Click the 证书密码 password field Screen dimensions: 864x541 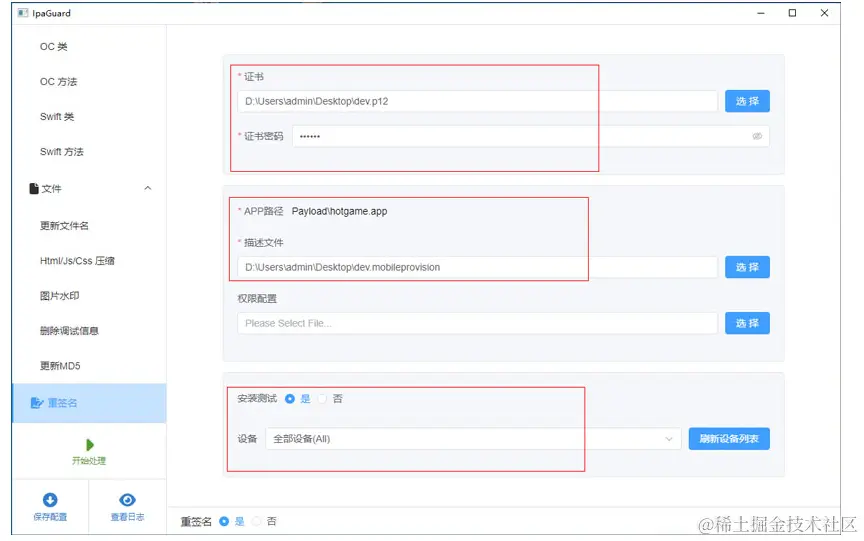pyautogui.click(x=531, y=136)
